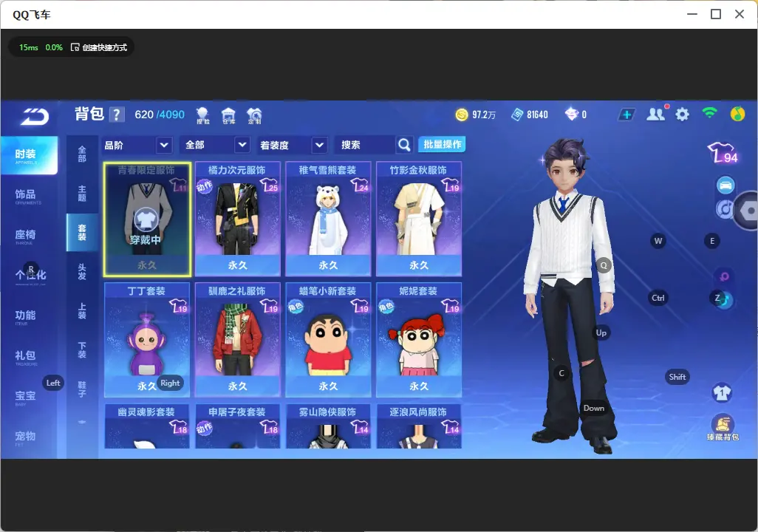The width and height of the screenshot is (758, 532).
Task: Click the 角色 badge on 蜡笔小新套装
Action: pyautogui.click(x=295, y=307)
